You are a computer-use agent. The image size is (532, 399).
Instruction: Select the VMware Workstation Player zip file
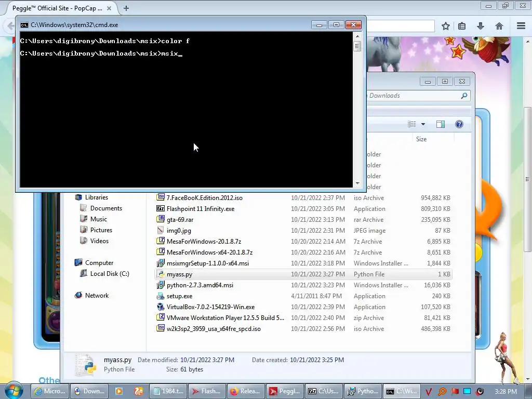(x=225, y=317)
